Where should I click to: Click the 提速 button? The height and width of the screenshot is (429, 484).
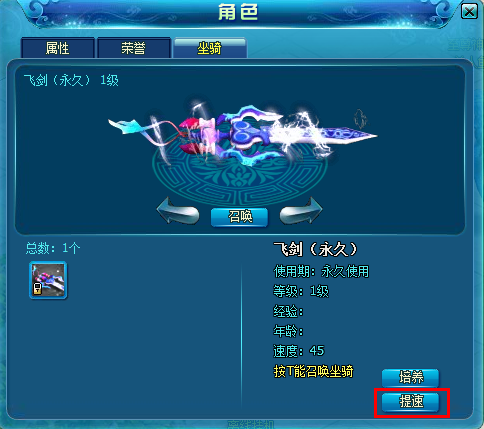(410, 402)
